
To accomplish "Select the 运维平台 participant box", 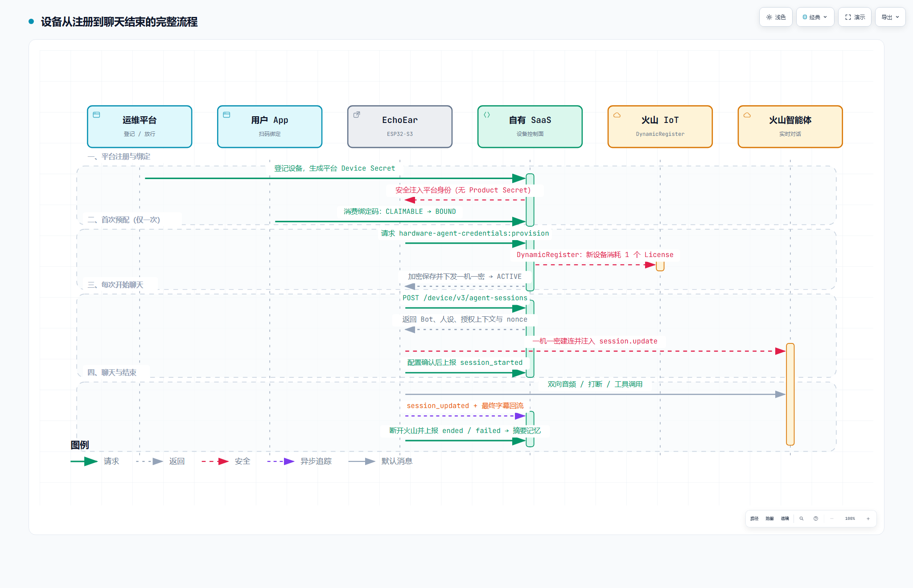I will pos(140,127).
